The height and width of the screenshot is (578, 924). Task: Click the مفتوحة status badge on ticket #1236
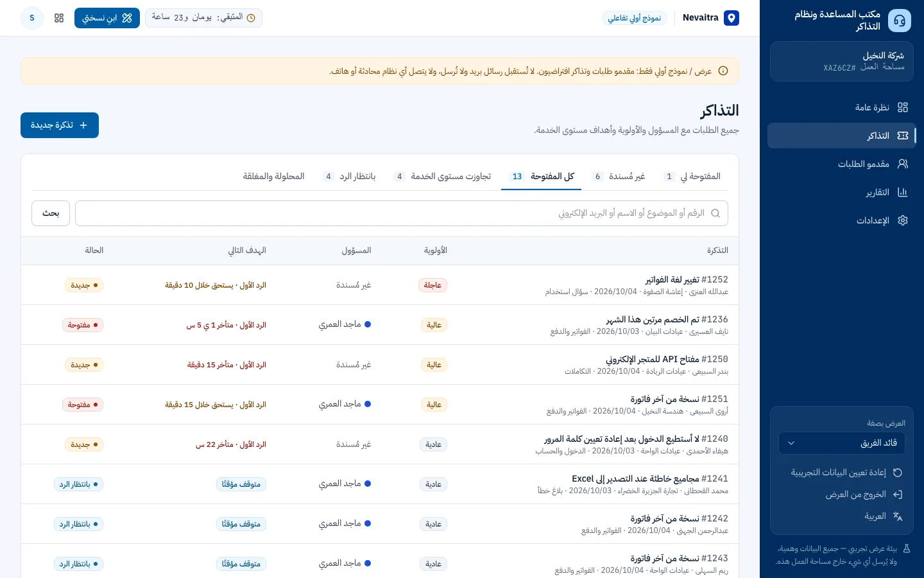pos(83,325)
